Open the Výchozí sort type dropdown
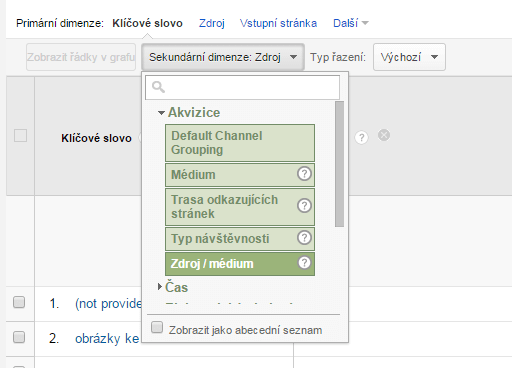Screen dimensions: 512x368 pos(409,57)
